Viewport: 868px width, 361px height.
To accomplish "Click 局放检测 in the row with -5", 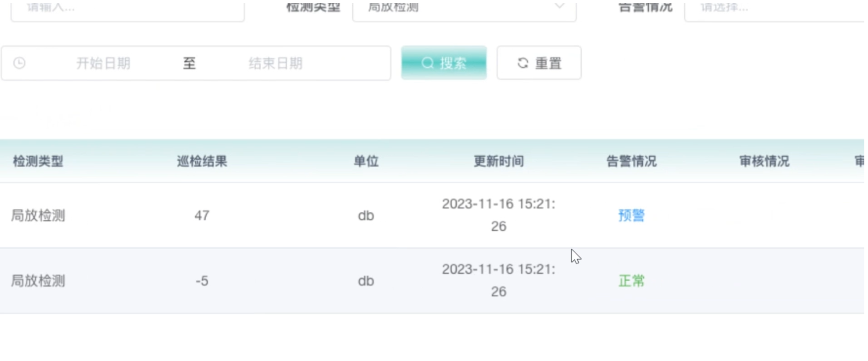I will click(38, 281).
